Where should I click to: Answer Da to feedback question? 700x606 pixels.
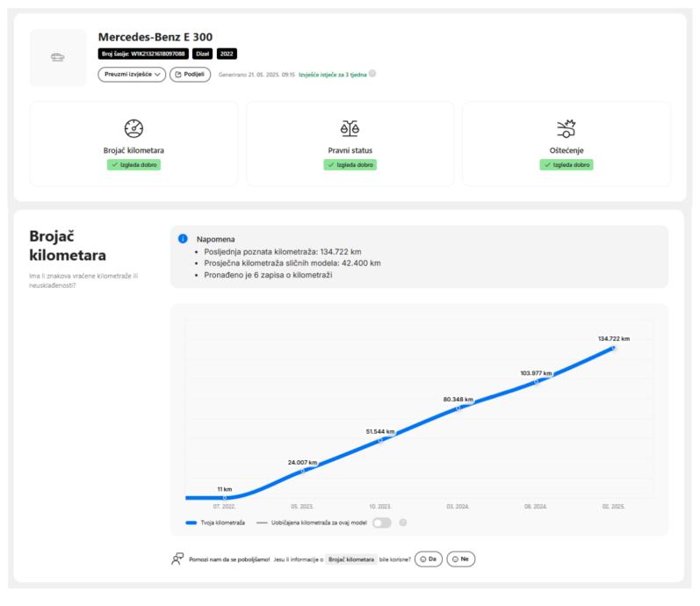[429, 559]
